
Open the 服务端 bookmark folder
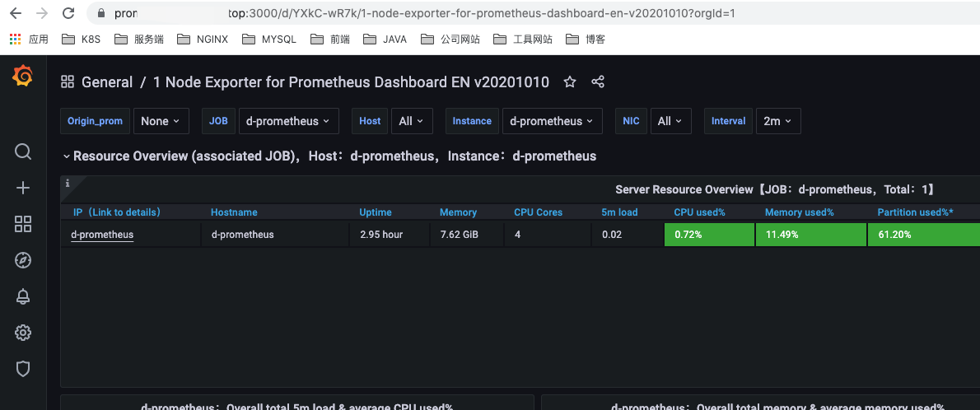138,40
